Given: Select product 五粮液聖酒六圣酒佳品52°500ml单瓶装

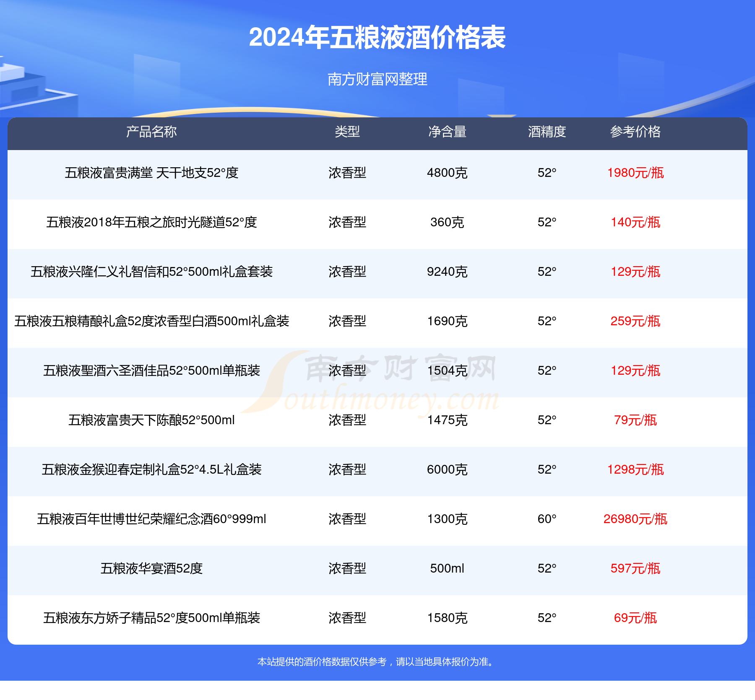Looking at the screenshot, I should pyautogui.click(x=151, y=371).
